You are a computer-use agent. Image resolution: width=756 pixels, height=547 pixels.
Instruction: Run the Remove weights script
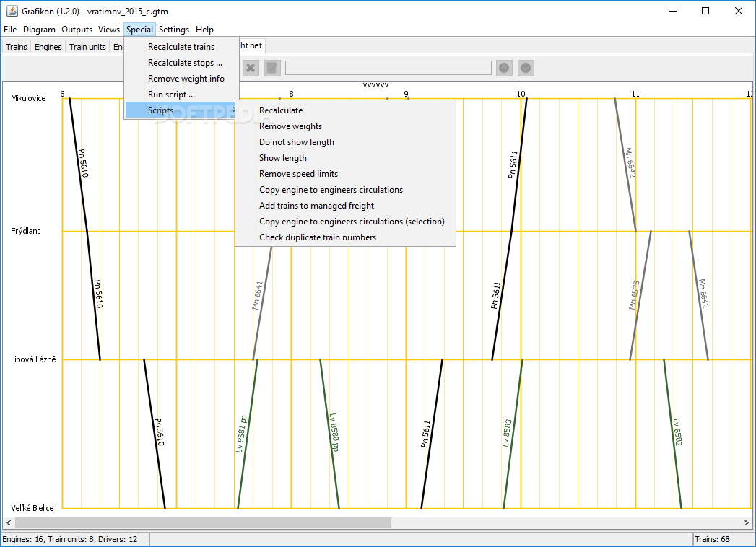(x=345, y=126)
